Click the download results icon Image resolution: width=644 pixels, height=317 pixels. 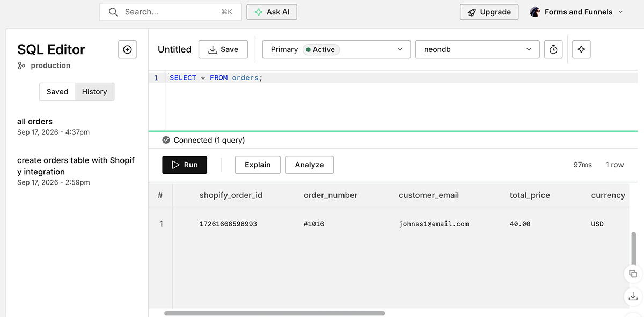pyautogui.click(x=633, y=296)
